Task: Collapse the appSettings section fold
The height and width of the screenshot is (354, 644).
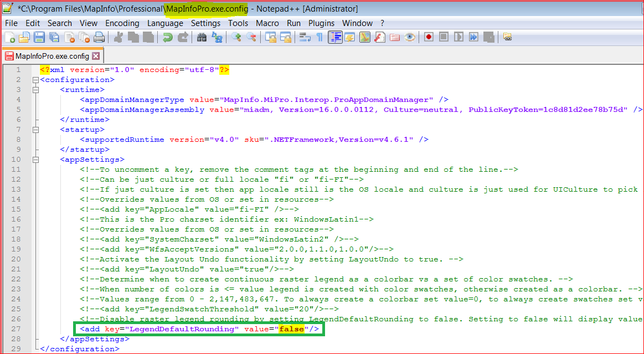Action: (x=35, y=159)
